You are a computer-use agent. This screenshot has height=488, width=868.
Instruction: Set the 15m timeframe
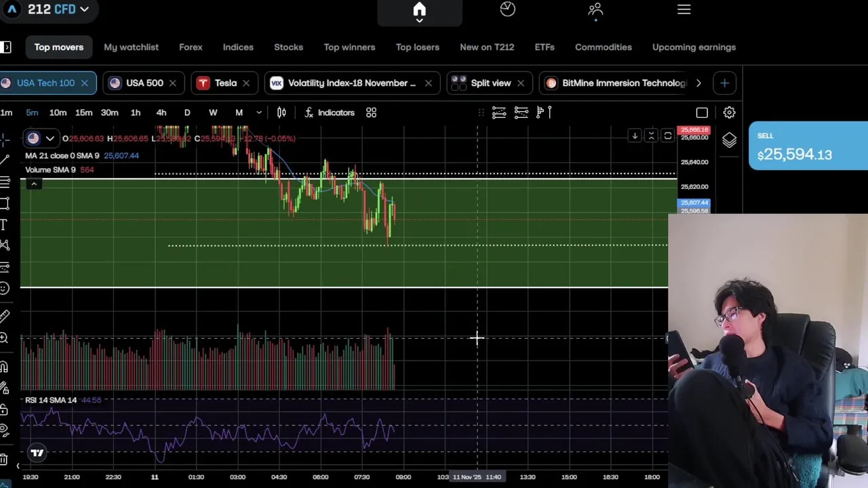(x=83, y=113)
